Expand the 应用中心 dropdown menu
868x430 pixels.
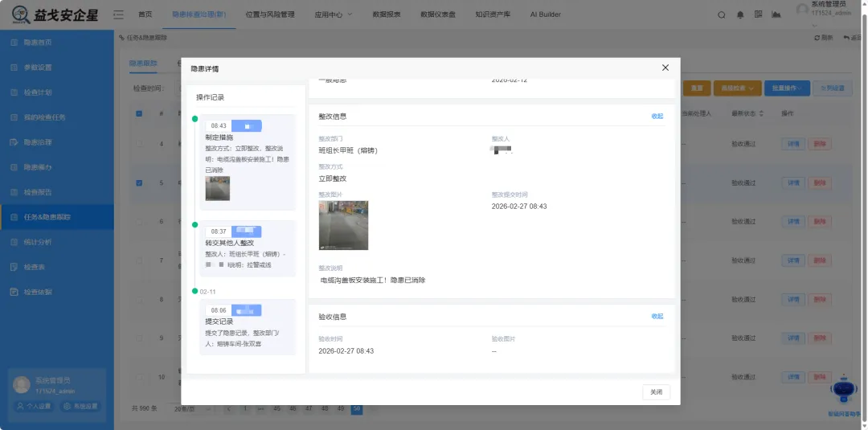(x=334, y=14)
